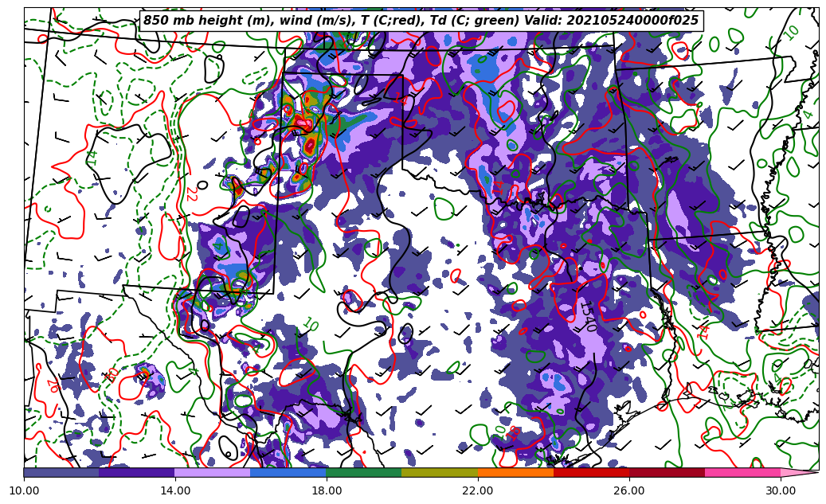Click the 30.00 colorbar tick label
Viewport: 826px width, 504px height.
[781, 490]
